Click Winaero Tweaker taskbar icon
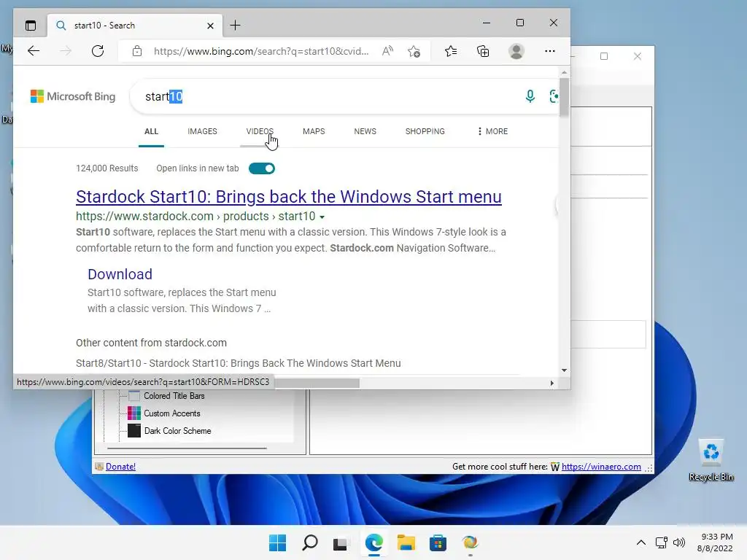The height and width of the screenshot is (560, 747). click(x=470, y=542)
